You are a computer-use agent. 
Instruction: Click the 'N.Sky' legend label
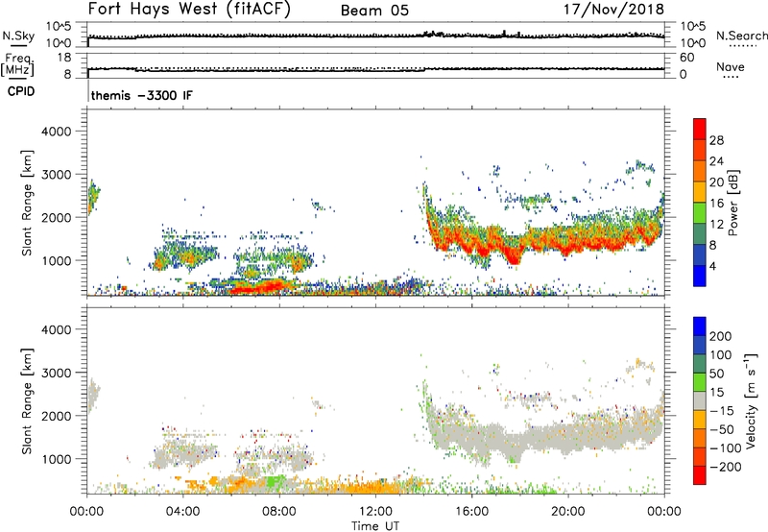tap(18, 36)
